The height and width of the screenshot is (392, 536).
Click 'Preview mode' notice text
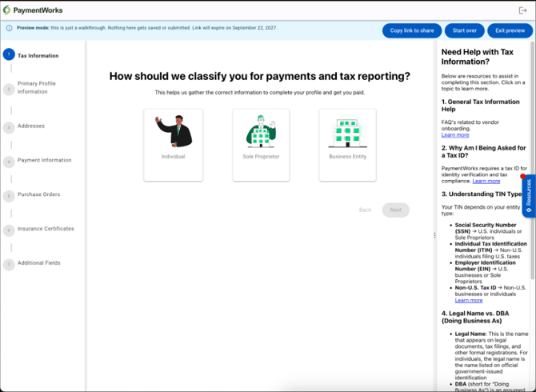pyautogui.click(x=147, y=28)
